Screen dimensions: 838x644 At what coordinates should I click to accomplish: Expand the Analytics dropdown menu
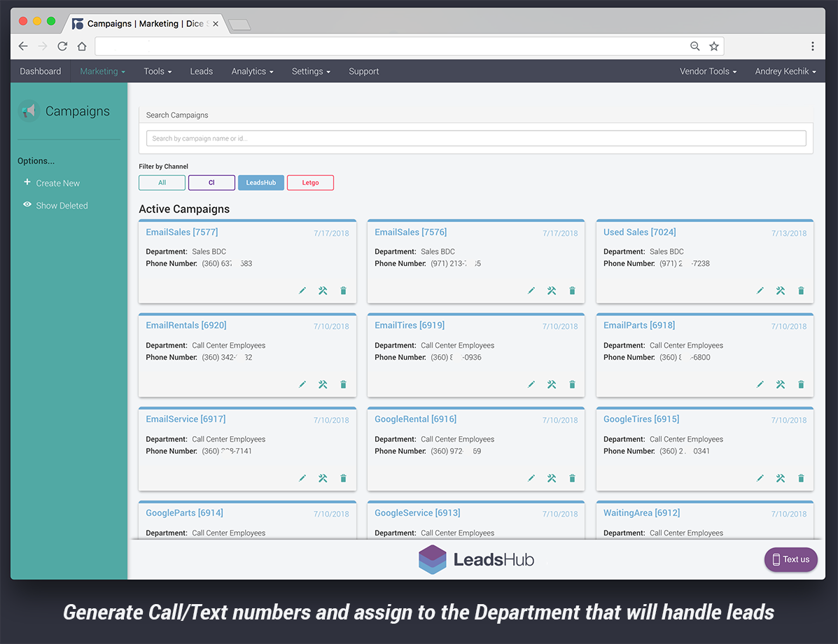252,71
